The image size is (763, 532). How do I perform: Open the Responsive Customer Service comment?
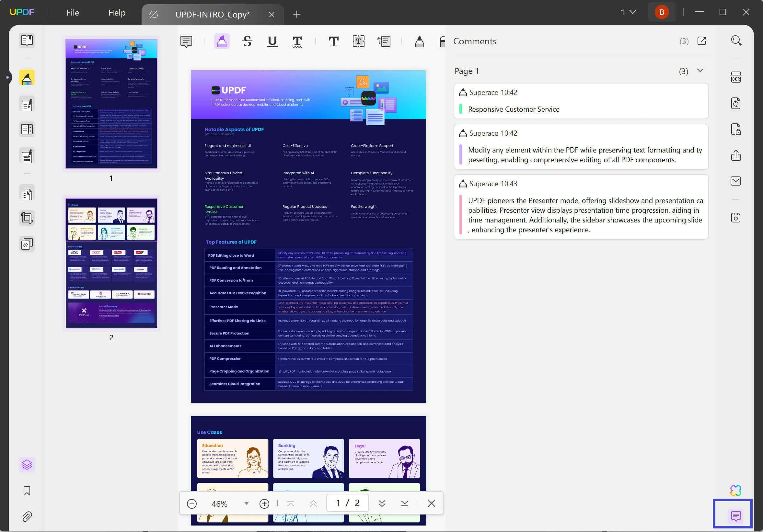581,101
